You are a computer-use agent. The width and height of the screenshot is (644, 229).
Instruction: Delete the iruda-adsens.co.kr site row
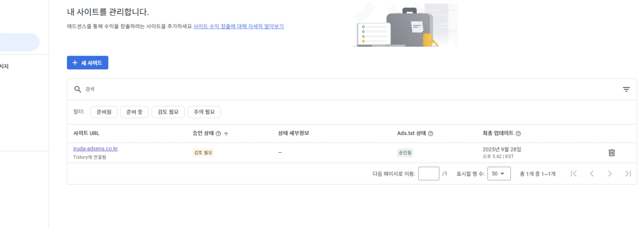tap(611, 153)
